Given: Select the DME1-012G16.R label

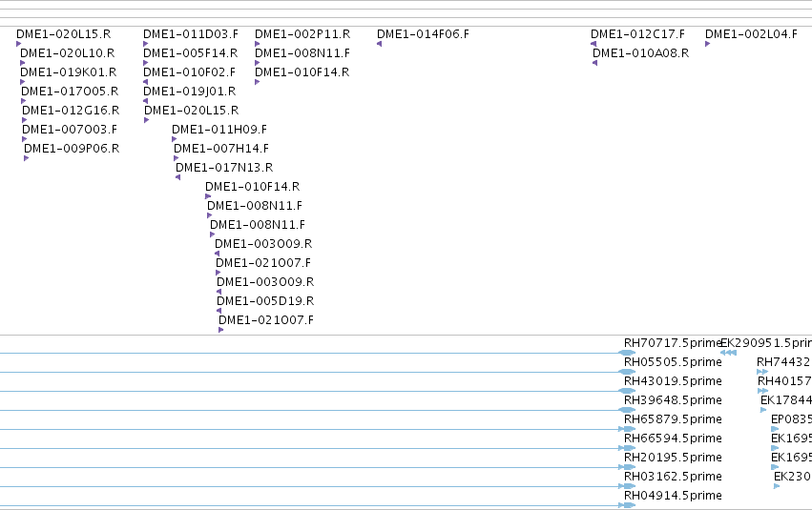Looking at the screenshot, I should pos(71,111).
